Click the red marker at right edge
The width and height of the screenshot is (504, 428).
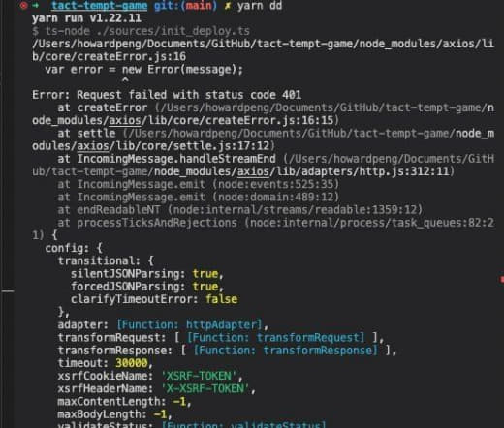(502, 279)
